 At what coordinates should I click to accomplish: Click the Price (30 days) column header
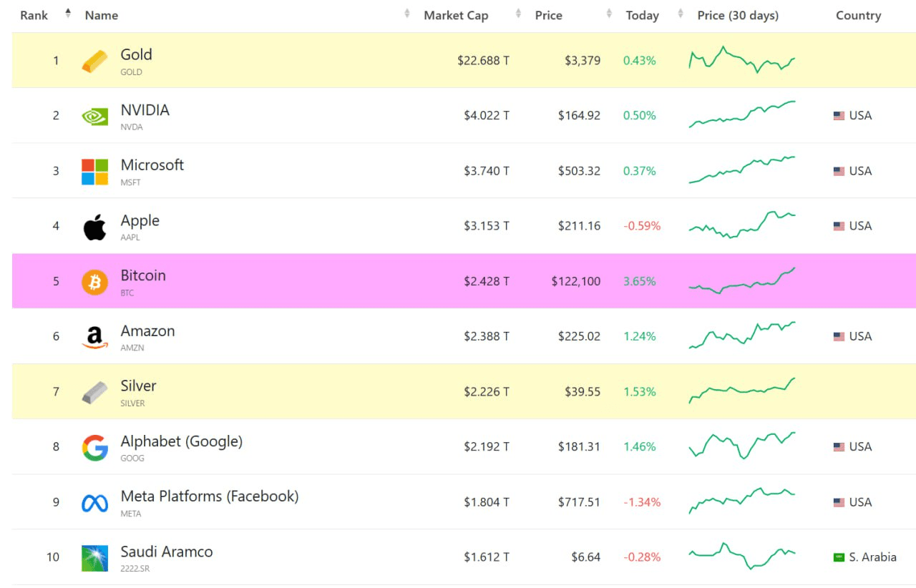coord(738,15)
